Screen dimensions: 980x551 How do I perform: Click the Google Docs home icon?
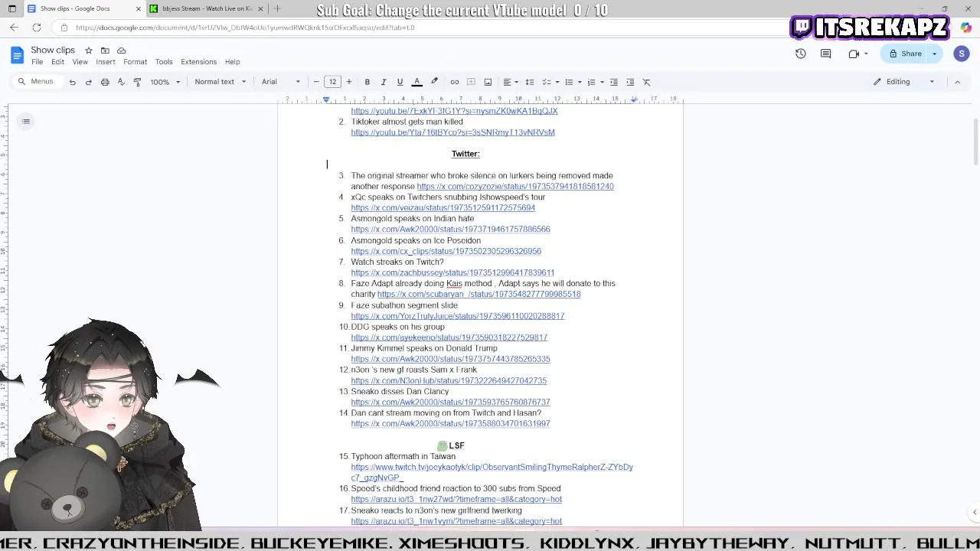pyautogui.click(x=17, y=55)
